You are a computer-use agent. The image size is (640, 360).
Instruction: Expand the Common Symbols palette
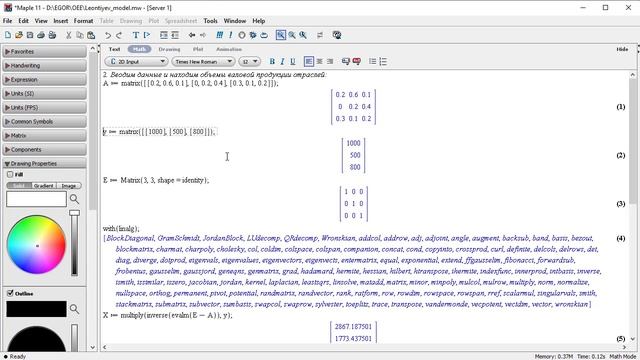coord(44,122)
